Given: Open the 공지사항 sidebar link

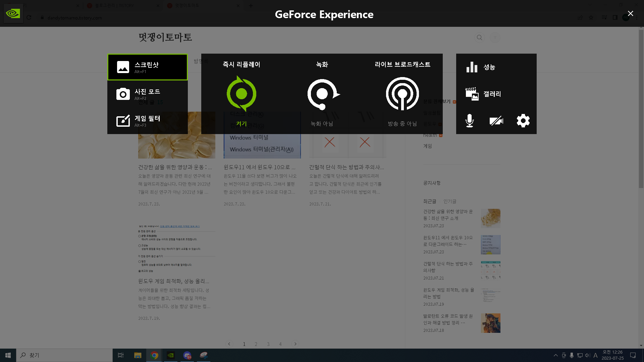Looking at the screenshot, I should pos(432,183).
